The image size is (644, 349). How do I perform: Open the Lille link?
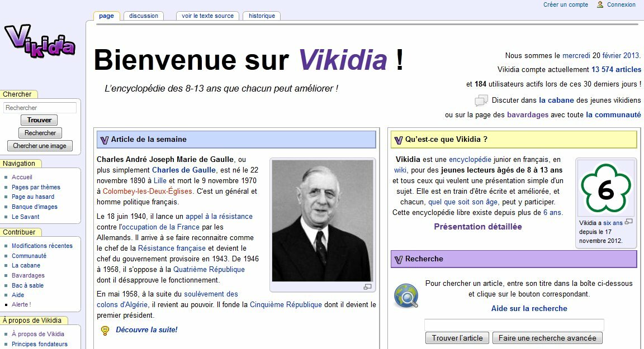160,180
